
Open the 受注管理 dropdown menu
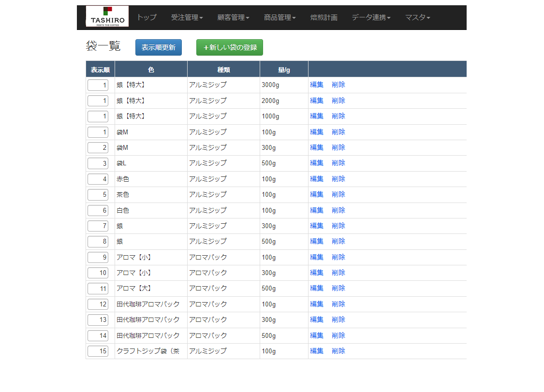pyautogui.click(x=187, y=17)
